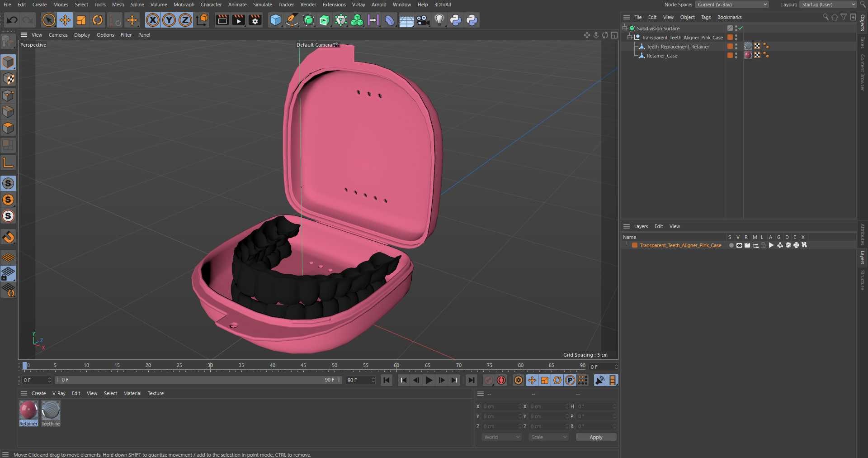The image size is (868, 458).
Task: Select the Live Selection arrow tool
Action: (48, 20)
